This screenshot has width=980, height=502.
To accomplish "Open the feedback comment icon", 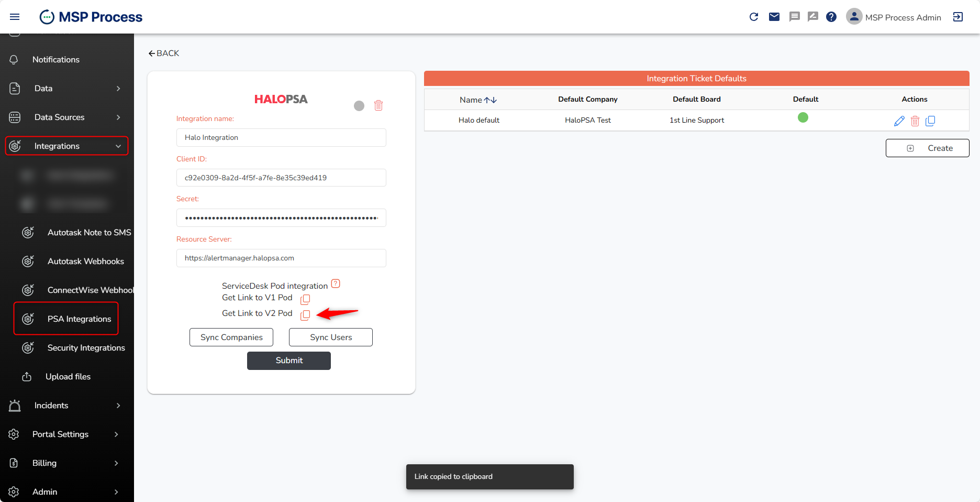I will tap(813, 17).
